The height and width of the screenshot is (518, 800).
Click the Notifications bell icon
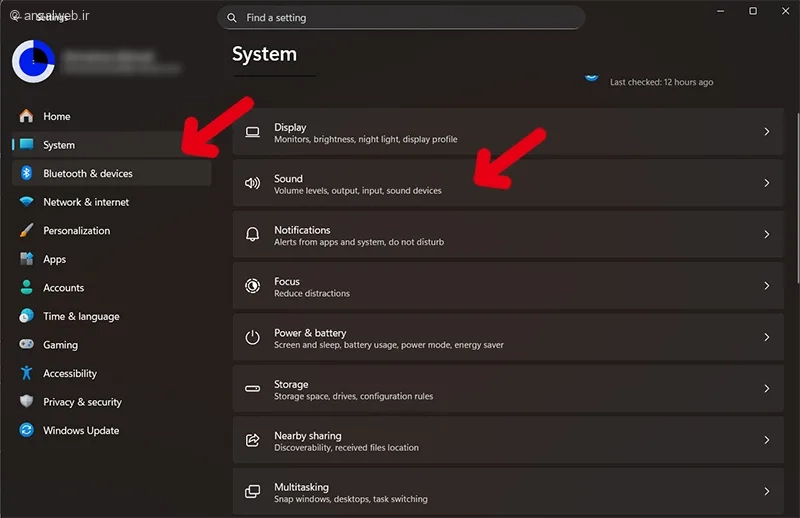click(x=253, y=234)
